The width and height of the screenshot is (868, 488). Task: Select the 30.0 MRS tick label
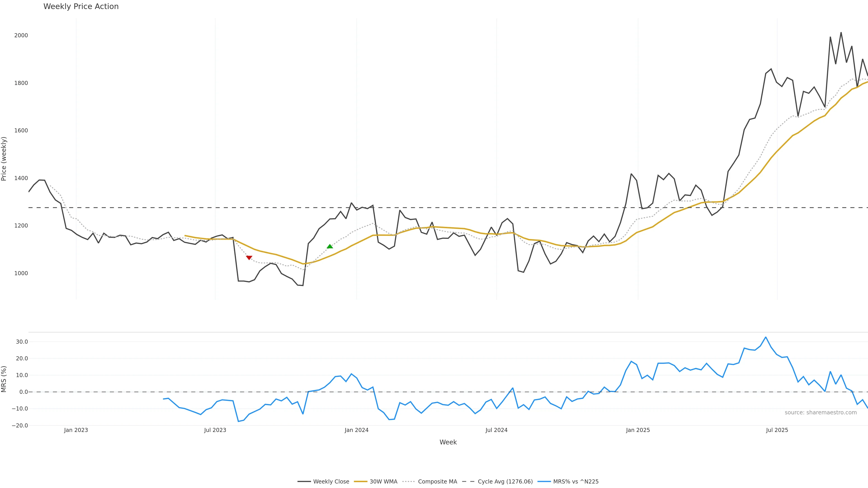[22, 342]
